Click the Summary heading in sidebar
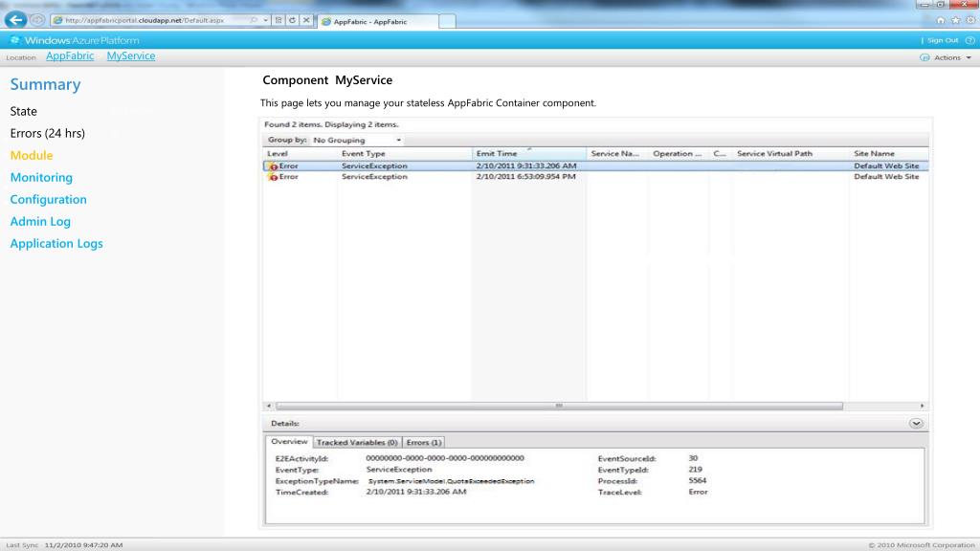This screenshot has width=980, height=551. coord(45,84)
